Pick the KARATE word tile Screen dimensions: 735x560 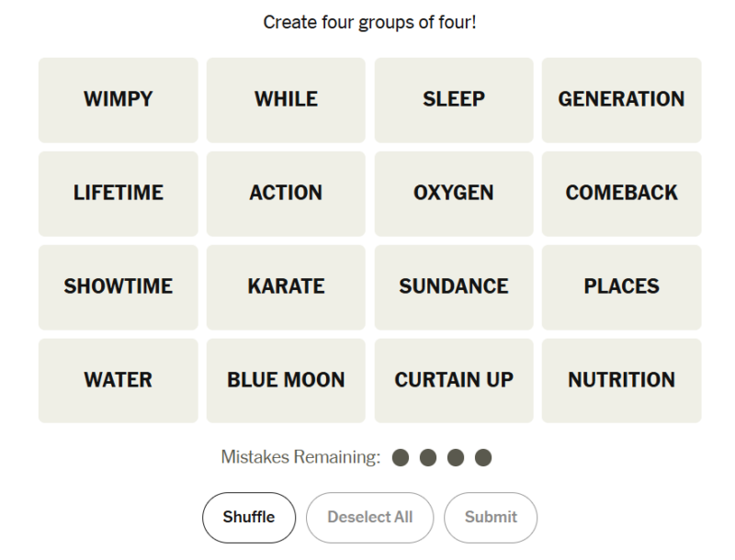pyautogui.click(x=286, y=287)
